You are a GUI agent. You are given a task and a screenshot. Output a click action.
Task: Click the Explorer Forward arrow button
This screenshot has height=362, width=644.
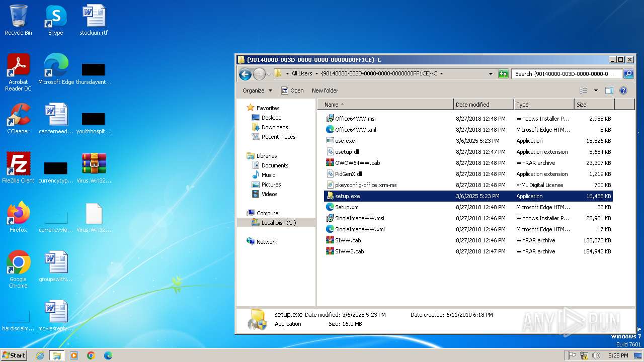(x=259, y=74)
